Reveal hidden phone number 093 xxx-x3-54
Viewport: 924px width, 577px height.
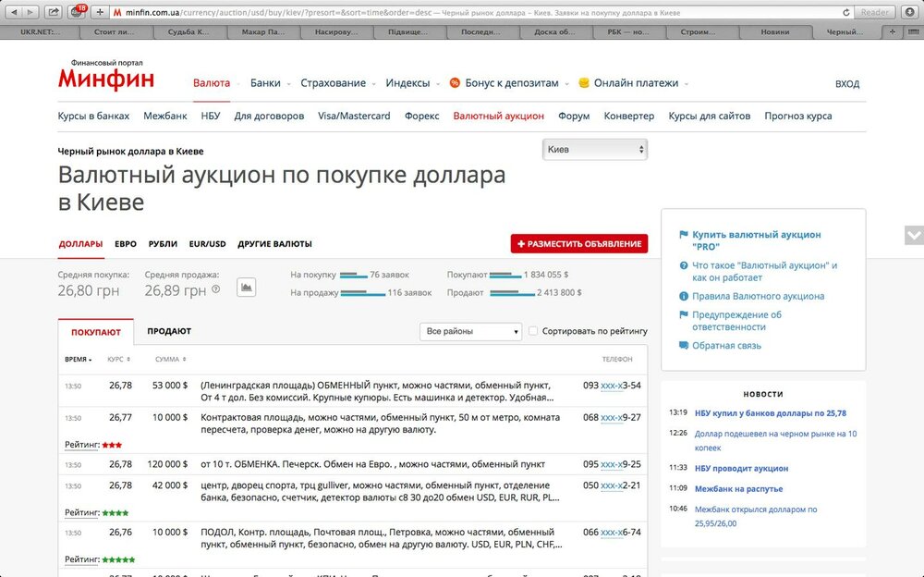click(x=611, y=385)
